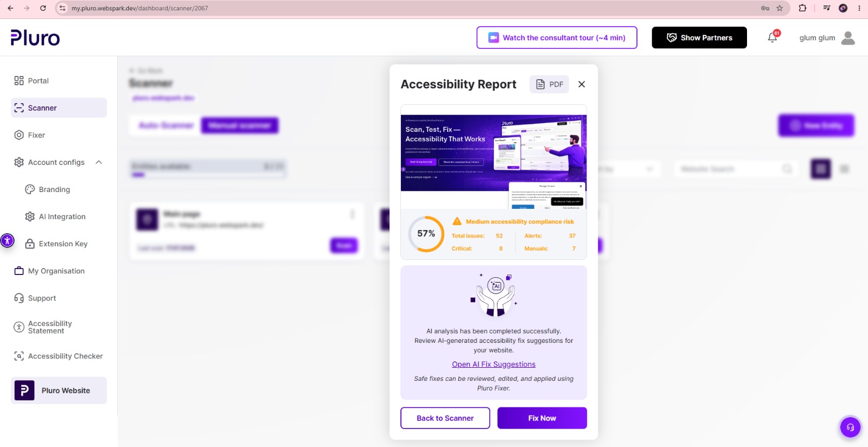Click the Fix Now button
Viewport: 868px width, 447px height.
pos(542,418)
